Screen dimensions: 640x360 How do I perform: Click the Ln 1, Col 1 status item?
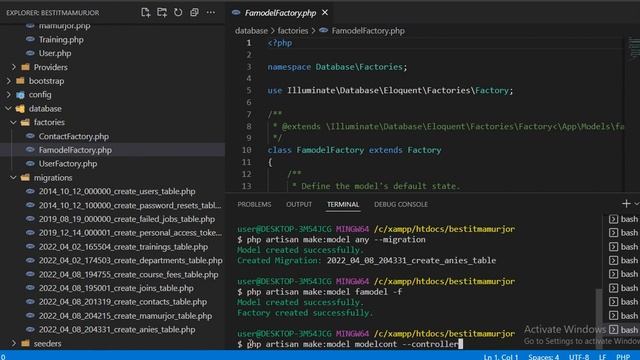(x=501, y=356)
